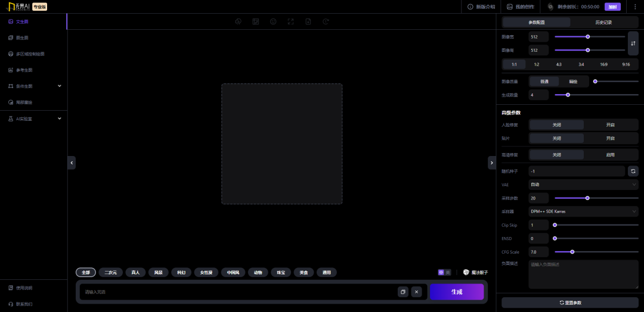Set 高清修复 to 关闭
Screen dimensions: 644x312
click(x=556, y=155)
